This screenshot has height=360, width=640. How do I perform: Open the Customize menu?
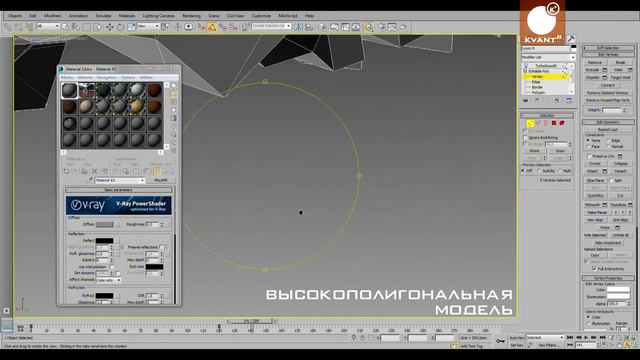tap(261, 16)
